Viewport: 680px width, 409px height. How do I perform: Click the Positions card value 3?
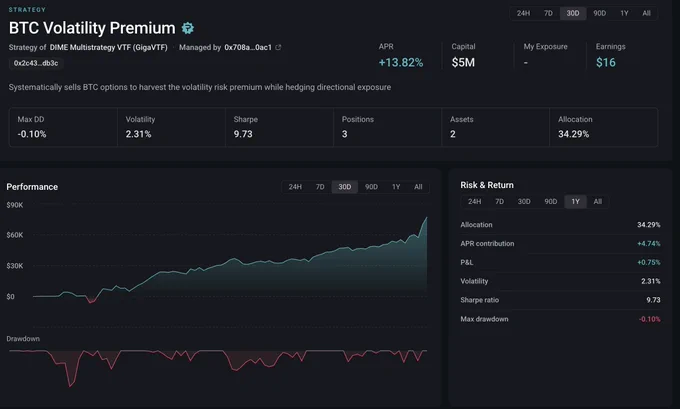coord(344,134)
